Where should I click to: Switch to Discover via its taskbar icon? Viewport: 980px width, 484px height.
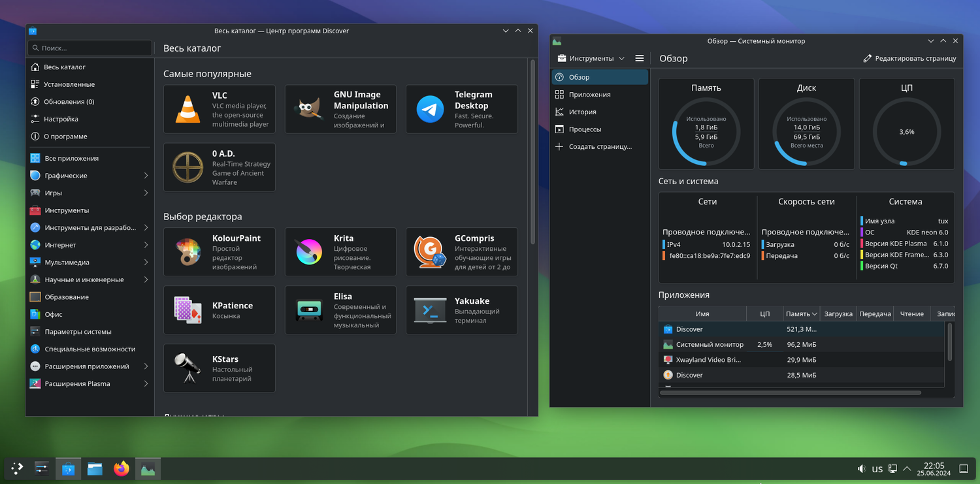(x=68, y=468)
